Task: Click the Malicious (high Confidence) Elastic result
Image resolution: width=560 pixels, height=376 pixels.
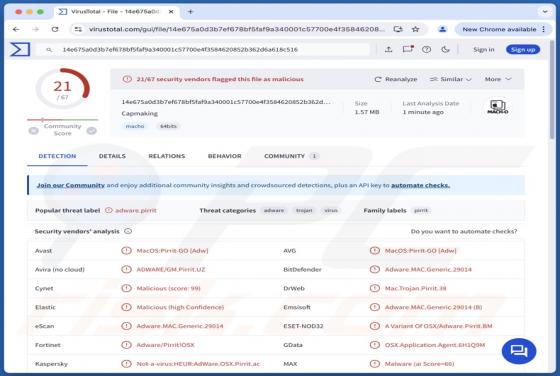Action: (x=180, y=307)
